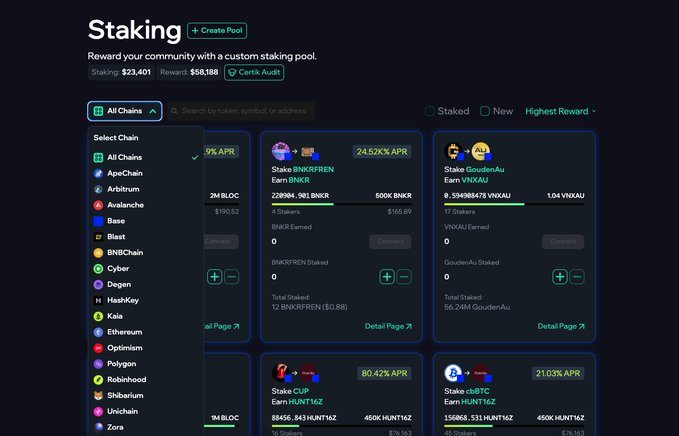
Task: Open Detail Page for GoudenAu pool
Action: [561, 326]
